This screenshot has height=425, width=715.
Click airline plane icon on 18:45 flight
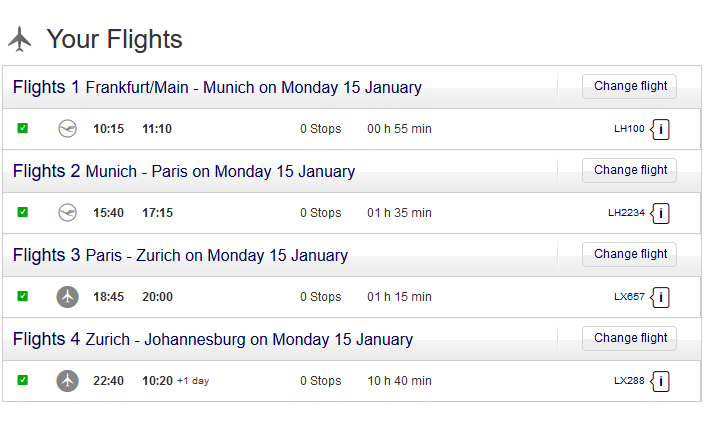[x=68, y=297]
